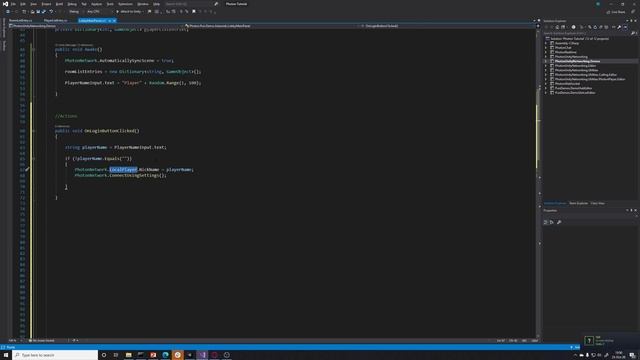
Task: Switch to the RoomListEntry.cs tab
Action: 20,20
